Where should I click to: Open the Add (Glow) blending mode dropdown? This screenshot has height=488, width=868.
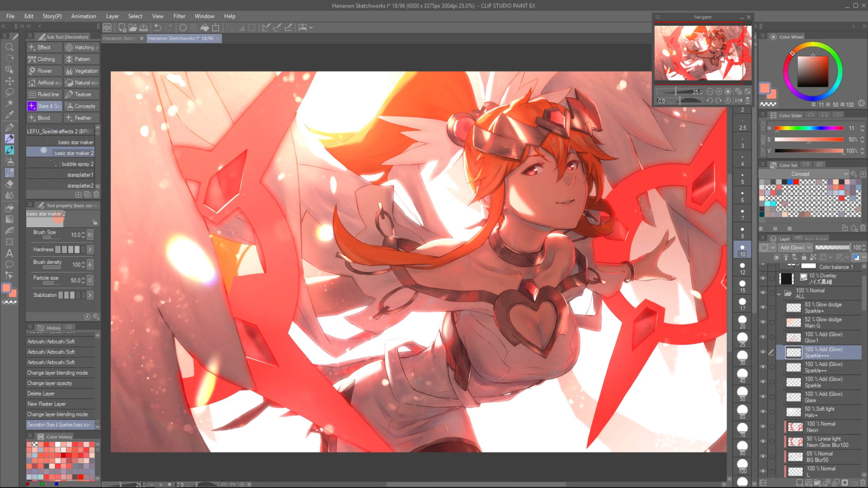795,248
